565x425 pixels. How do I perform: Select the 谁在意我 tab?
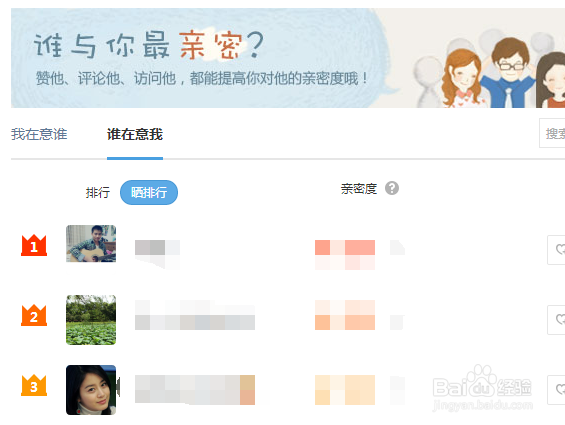pos(135,134)
